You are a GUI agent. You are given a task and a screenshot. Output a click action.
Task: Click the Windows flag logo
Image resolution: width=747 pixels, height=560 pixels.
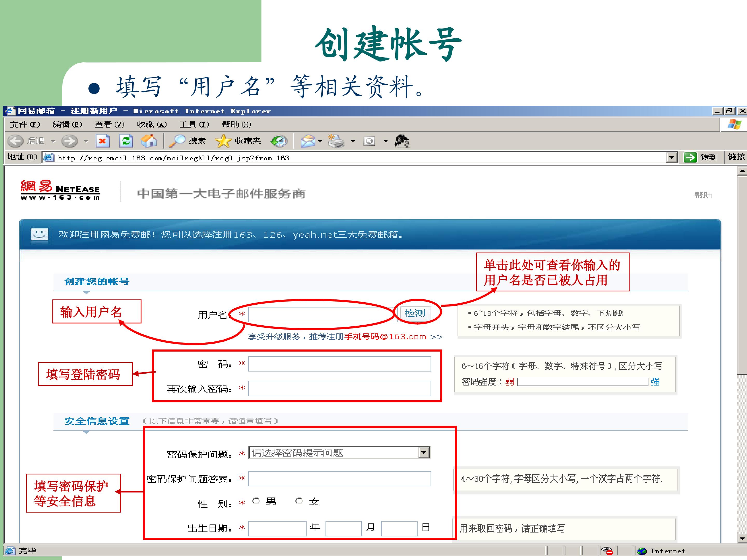[x=735, y=124]
